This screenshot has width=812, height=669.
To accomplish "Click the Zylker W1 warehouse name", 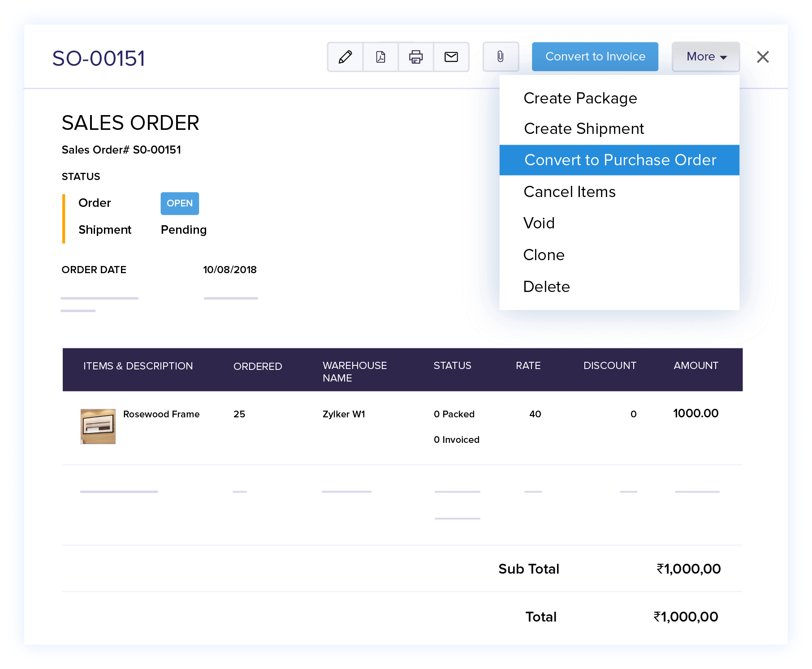I will [x=344, y=414].
